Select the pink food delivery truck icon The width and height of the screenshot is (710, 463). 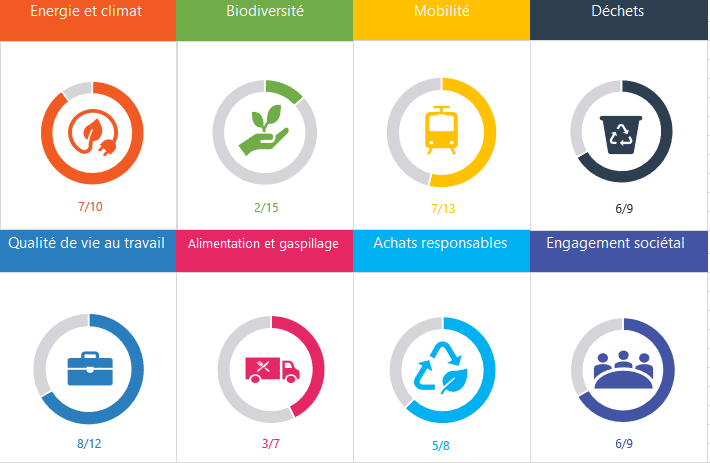click(x=272, y=370)
